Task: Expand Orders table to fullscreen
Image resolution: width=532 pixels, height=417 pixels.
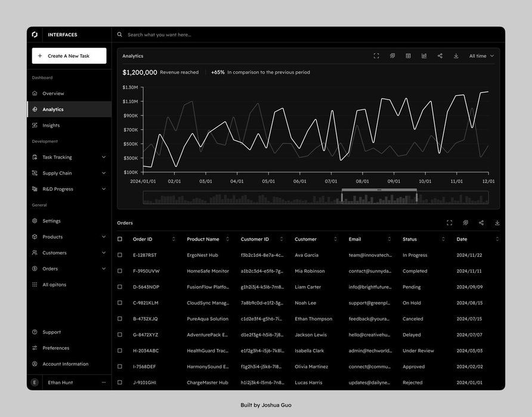Action: coord(449,223)
